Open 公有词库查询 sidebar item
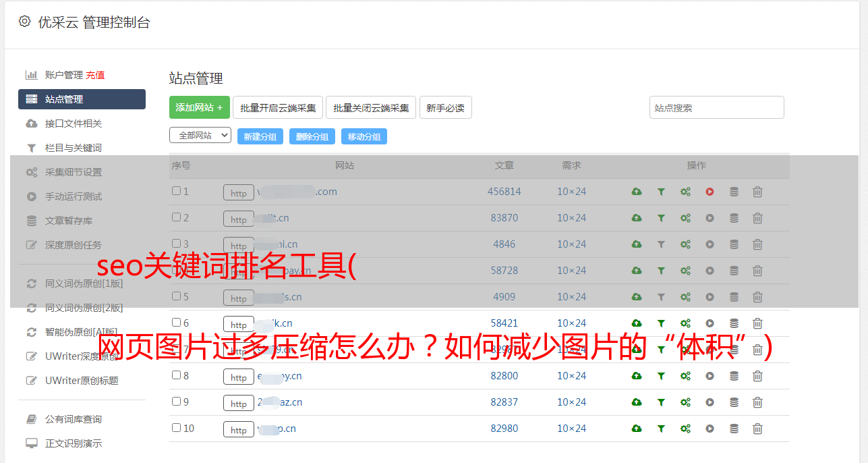The image size is (868, 463). pos(74,419)
